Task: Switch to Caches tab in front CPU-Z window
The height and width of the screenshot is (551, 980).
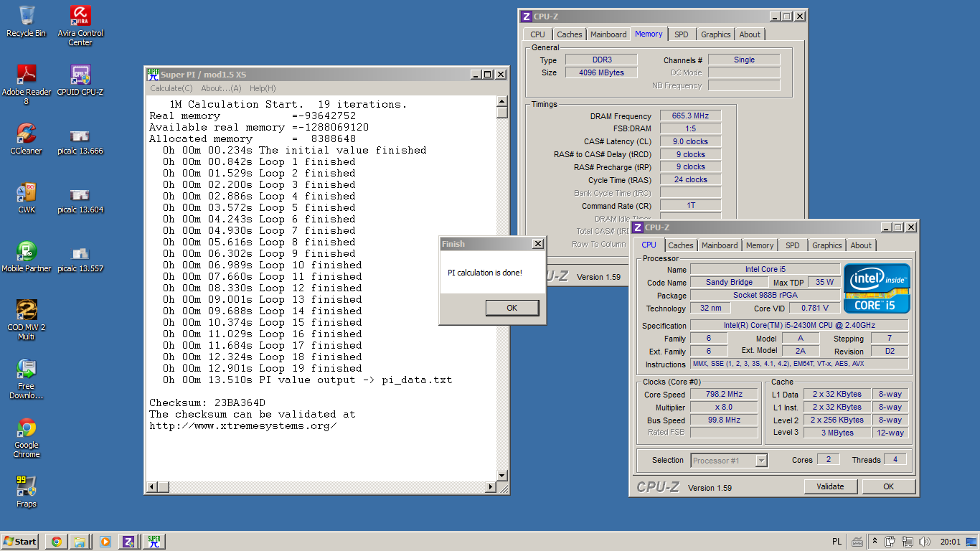Action: point(681,245)
